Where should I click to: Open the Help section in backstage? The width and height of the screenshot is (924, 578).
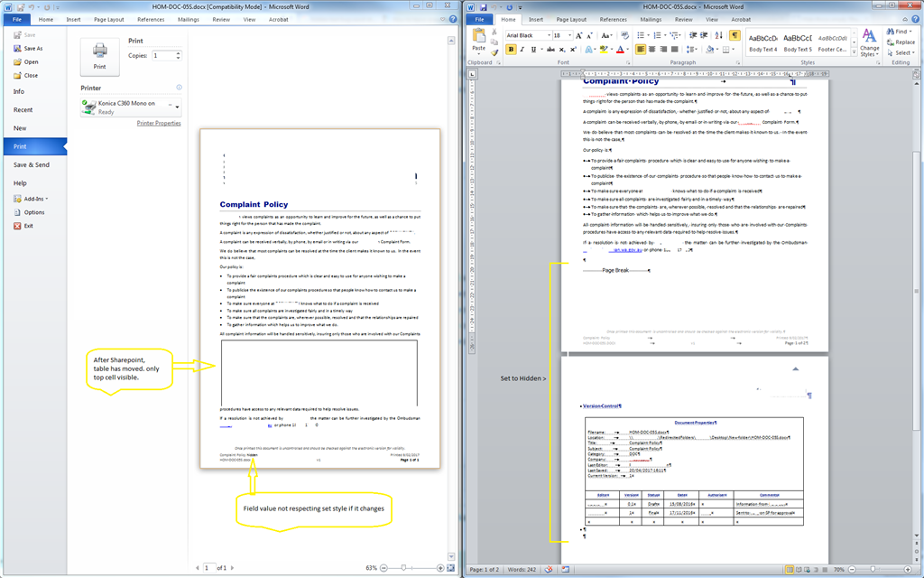tap(20, 182)
